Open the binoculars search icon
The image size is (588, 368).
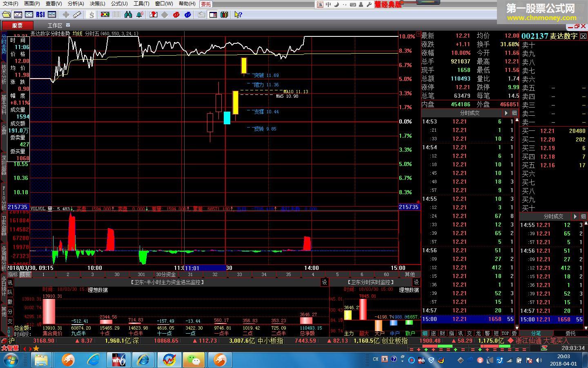128,15
